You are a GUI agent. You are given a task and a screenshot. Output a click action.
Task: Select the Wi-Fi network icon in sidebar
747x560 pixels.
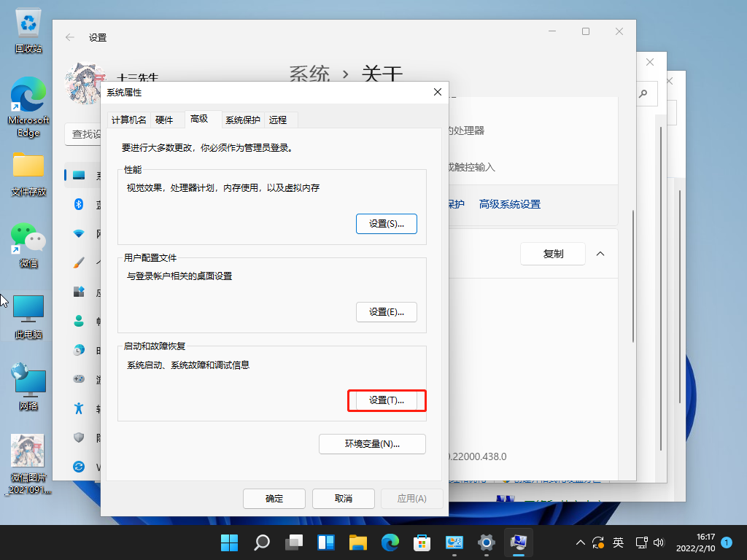pos(79,233)
